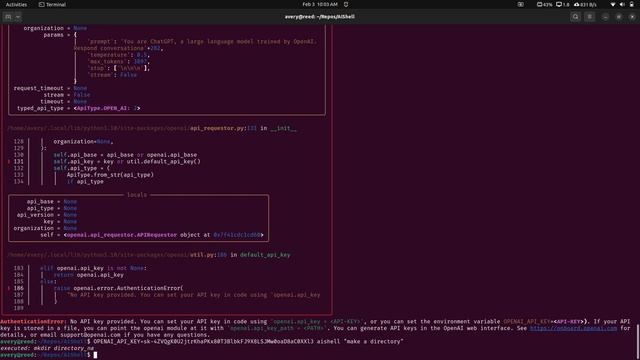Click the 'default_api_key' function name
Screen dimensions: 640x360
coord(265,255)
